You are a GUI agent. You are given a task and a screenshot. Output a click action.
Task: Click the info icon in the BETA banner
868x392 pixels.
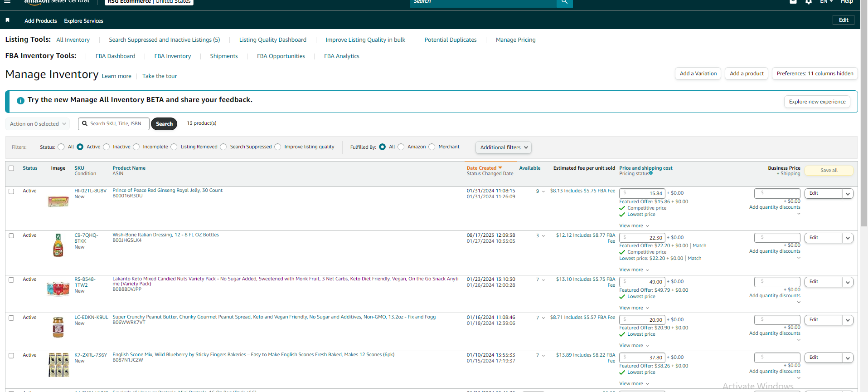[x=20, y=101]
